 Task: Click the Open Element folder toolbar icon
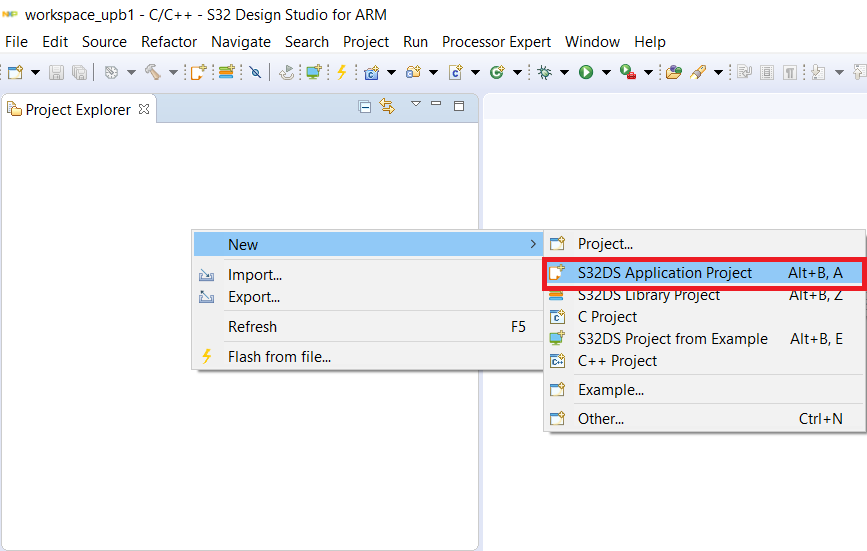673,72
